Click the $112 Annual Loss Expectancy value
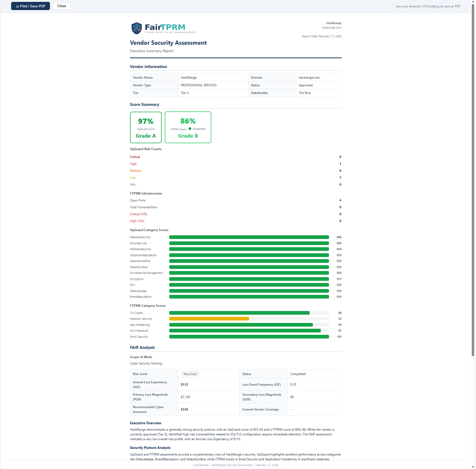This screenshot has height=469, width=476. [x=184, y=385]
